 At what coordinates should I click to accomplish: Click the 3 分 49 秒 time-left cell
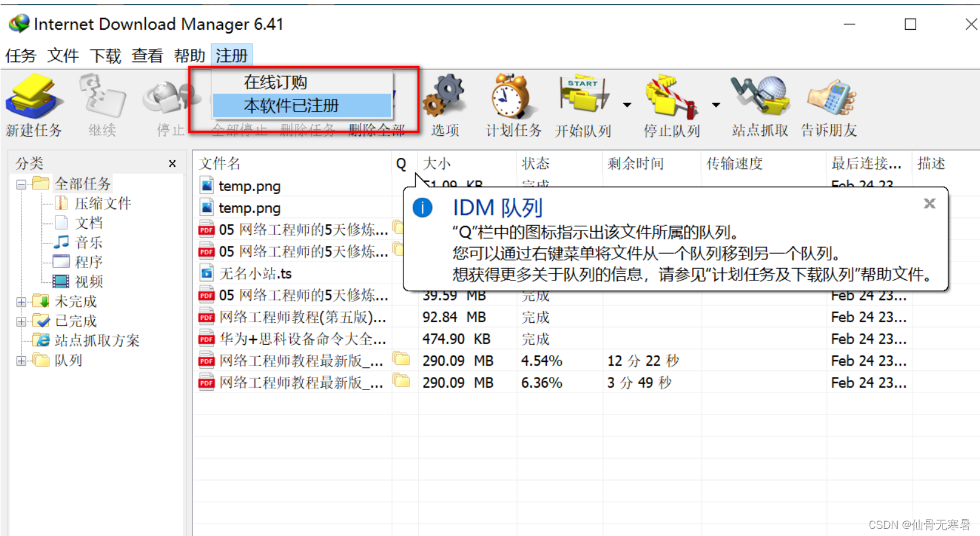tap(639, 382)
